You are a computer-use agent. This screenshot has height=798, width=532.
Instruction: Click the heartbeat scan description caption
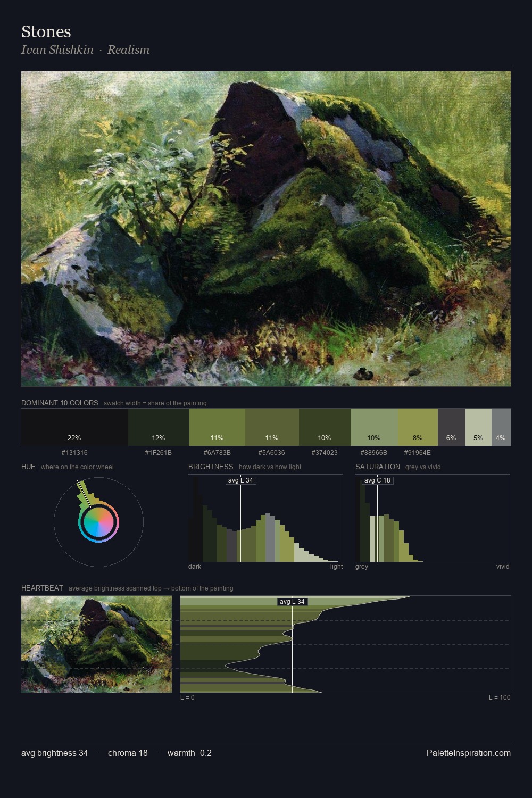(x=151, y=588)
